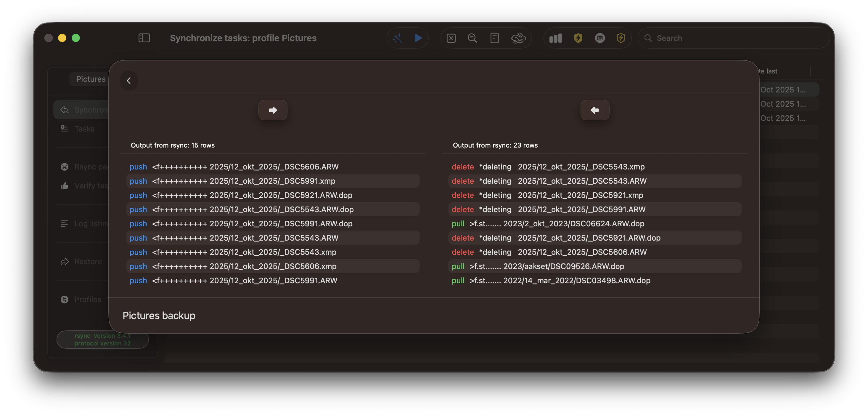Open the calendar schedule icon
Screen dimensions: 868x416
pos(600,38)
